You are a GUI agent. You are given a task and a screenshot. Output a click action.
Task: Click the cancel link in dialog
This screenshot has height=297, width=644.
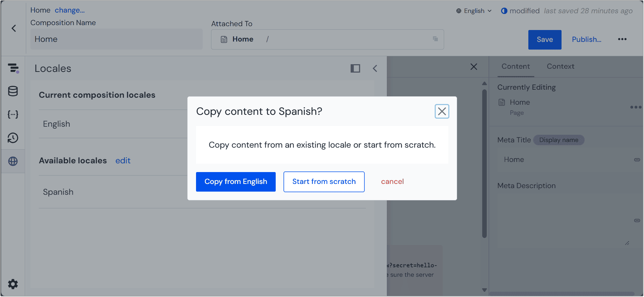click(x=392, y=181)
